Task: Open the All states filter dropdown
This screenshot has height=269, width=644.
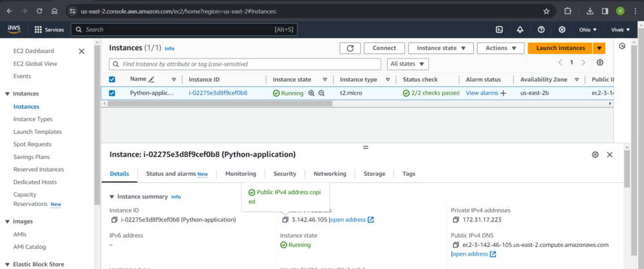Action: click(x=408, y=64)
